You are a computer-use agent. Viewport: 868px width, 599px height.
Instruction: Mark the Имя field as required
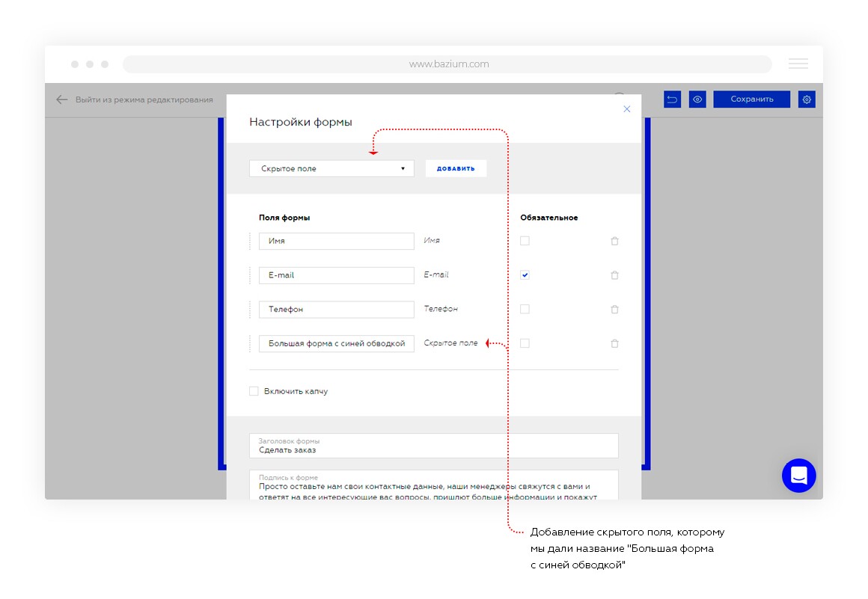point(525,241)
